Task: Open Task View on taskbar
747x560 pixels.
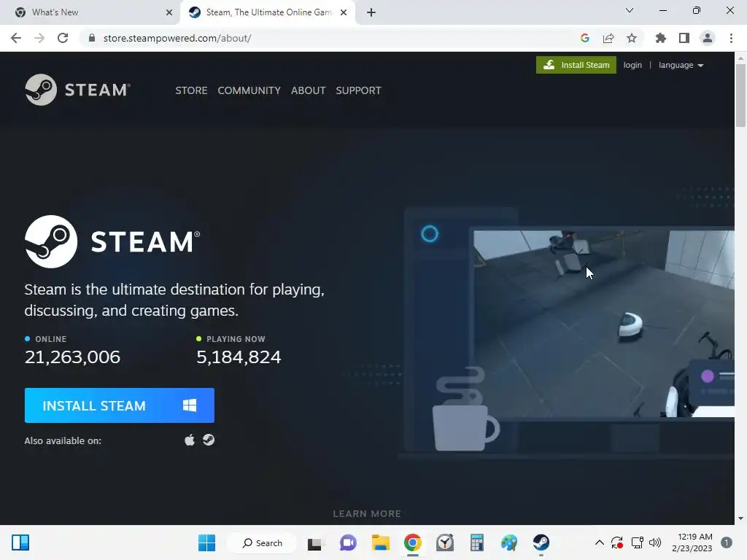Action: [314, 542]
